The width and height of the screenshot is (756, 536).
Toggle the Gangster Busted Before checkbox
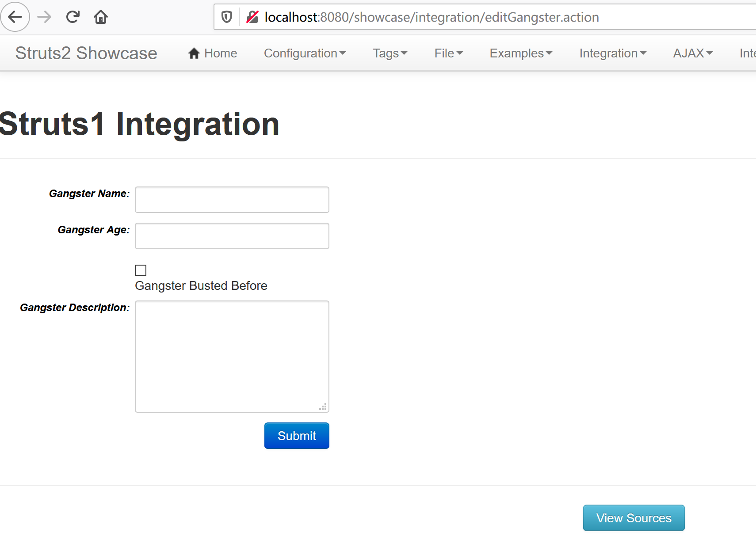click(141, 270)
